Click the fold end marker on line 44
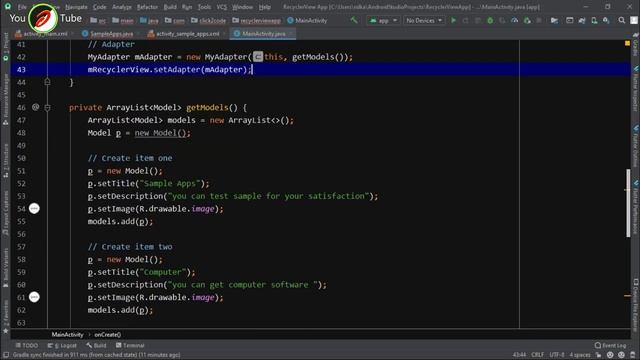640x360 pixels. pos(47,82)
